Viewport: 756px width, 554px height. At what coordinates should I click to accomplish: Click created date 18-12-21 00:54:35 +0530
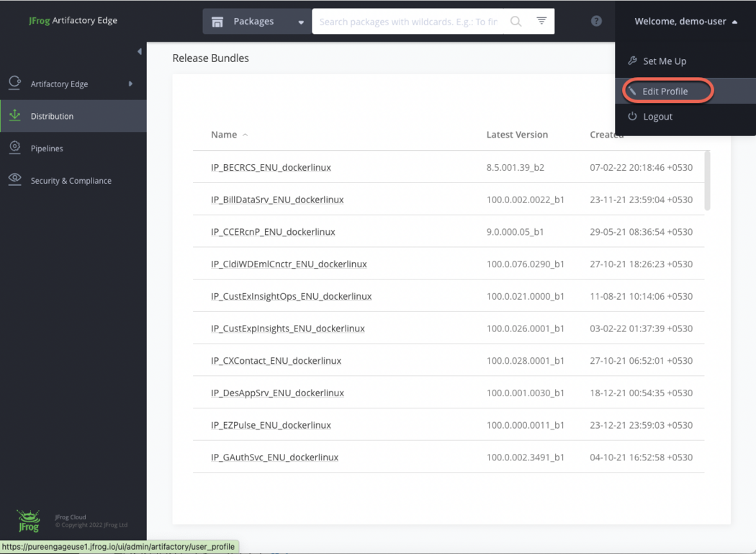642,393
